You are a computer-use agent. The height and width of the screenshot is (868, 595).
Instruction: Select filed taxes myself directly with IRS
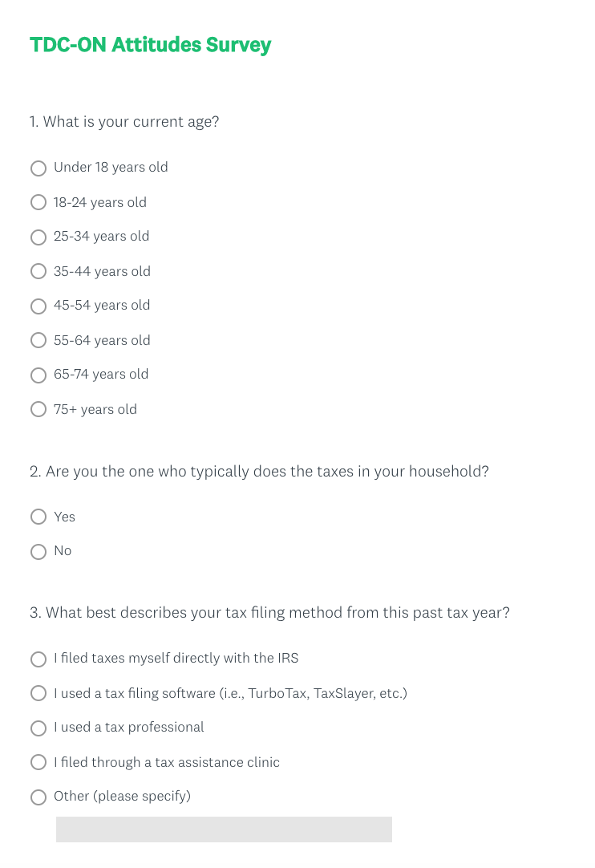point(38,659)
